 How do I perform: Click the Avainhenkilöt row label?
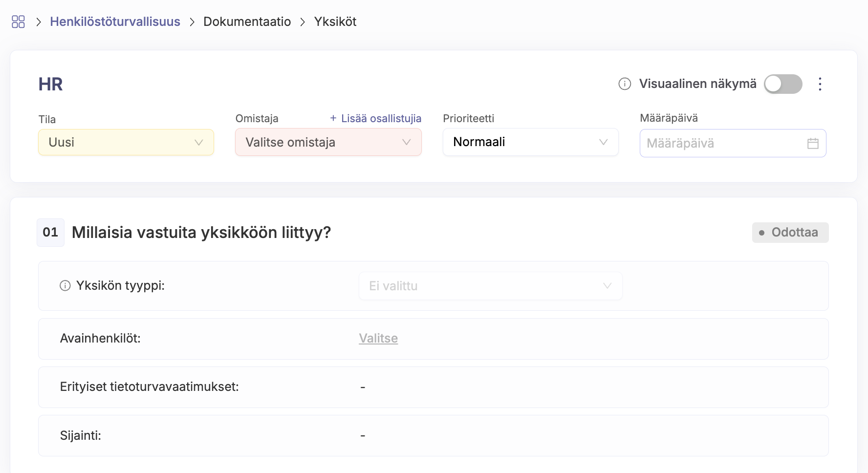tap(100, 338)
